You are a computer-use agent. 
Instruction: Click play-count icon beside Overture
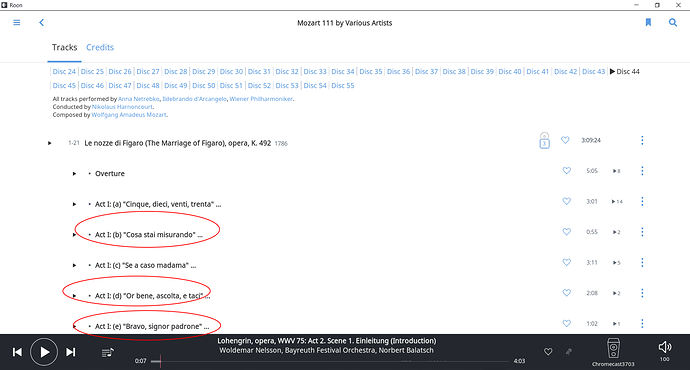point(617,171)
